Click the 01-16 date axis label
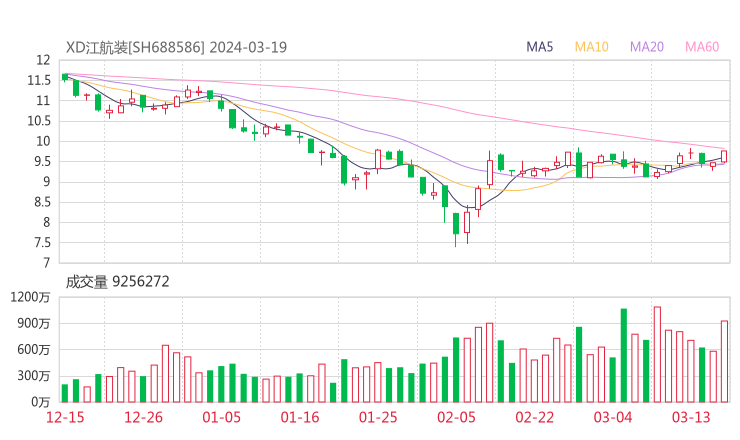This screenshot has width=740, height=440. pos(300,417)
